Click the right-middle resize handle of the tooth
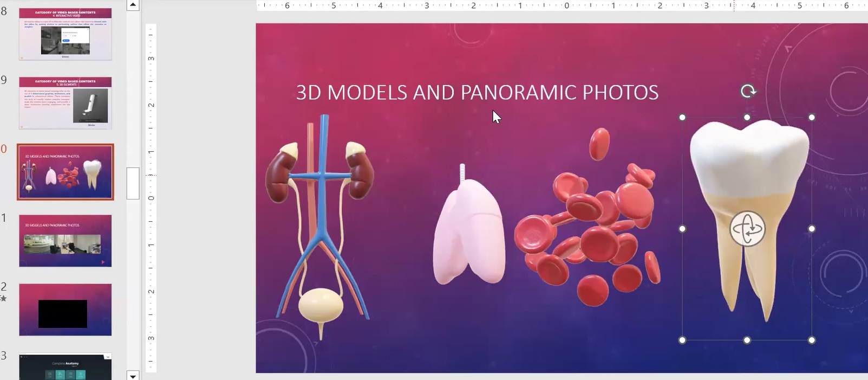 pyautogui.click(x=812, y=229)
